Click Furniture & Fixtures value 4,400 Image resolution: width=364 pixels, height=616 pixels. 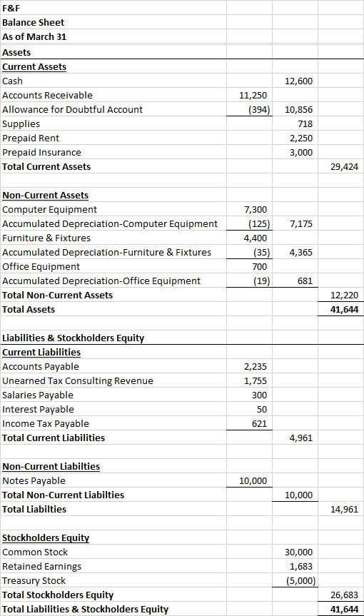[256, 238]
